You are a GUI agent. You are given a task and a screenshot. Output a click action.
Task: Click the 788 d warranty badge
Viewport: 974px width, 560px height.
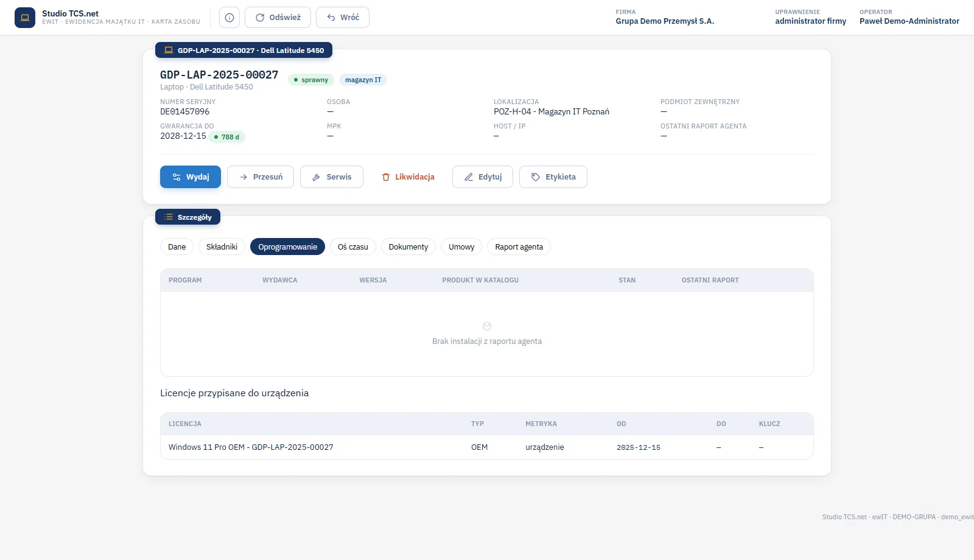[227, 137]
